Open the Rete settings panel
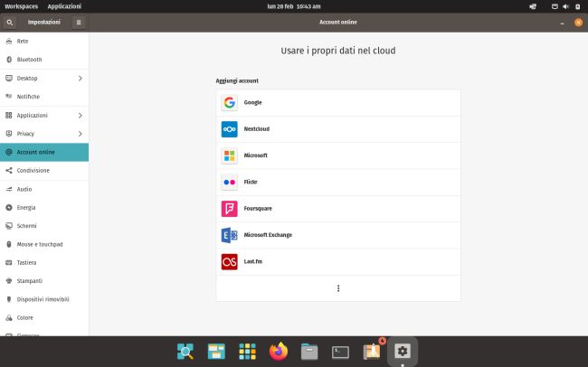Viewport: 588px width, 367px height. [44, 42]
